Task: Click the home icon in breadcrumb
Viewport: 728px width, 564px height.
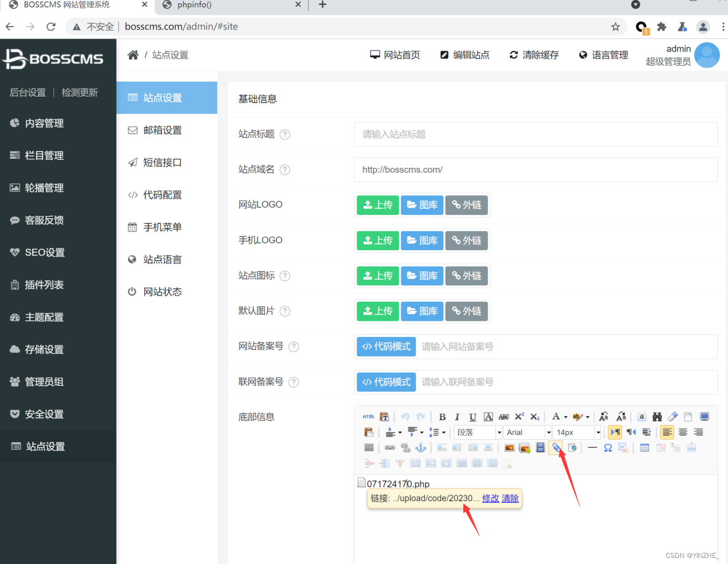Action: click(x=133, y=55)
